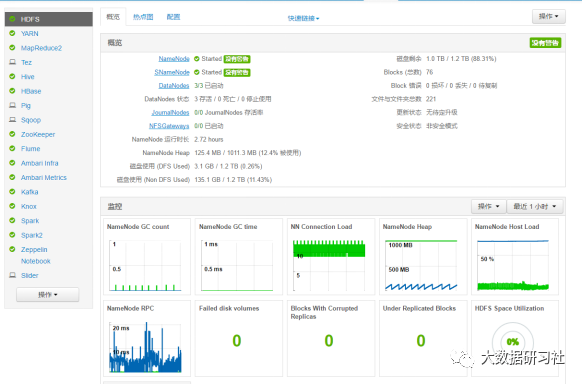Click the green status icon beside Ambari Infra

[x=12, y=163]
